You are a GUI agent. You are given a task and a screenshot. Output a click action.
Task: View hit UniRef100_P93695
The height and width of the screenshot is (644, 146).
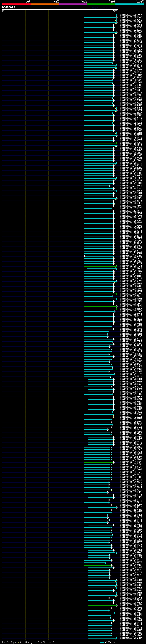click(x=131, y=70)
